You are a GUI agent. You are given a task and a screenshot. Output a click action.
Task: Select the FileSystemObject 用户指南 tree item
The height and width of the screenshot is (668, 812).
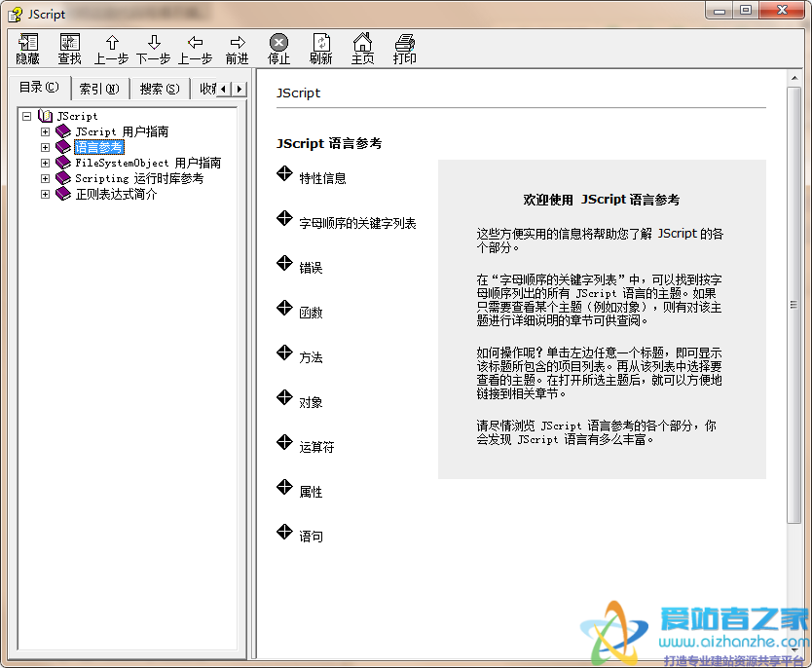148,163
